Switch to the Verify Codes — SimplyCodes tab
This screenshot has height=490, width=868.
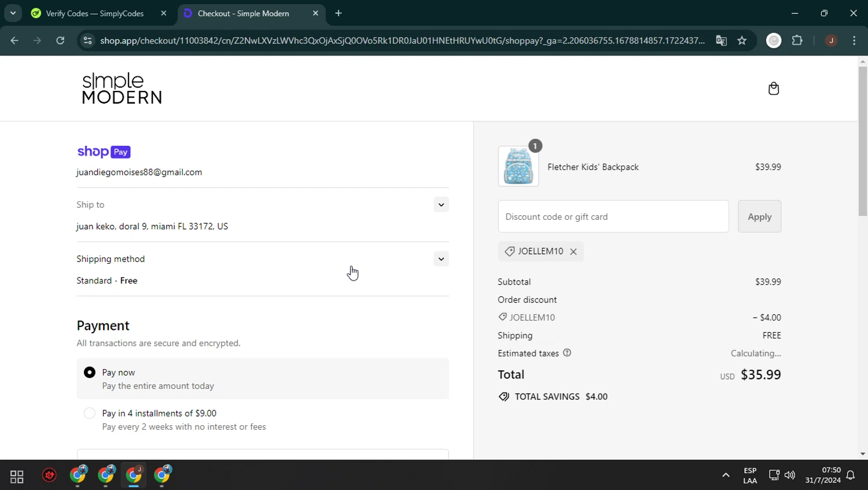(100, 13)
